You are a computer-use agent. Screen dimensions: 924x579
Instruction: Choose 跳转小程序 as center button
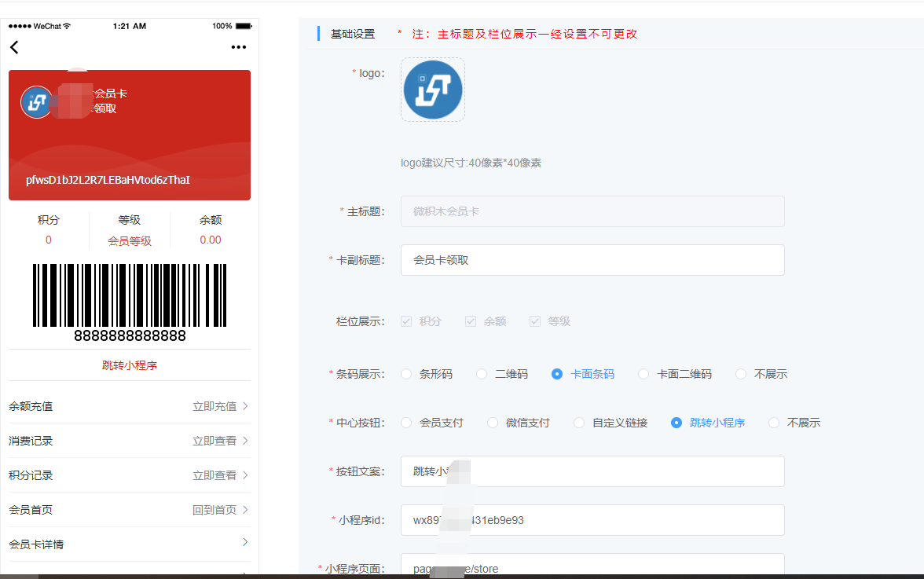tap(676, 423)
